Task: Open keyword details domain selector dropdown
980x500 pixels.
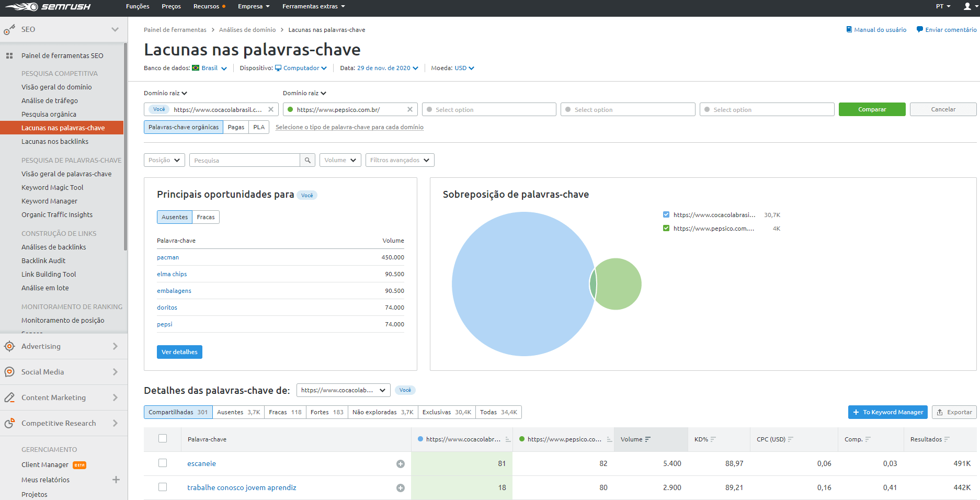Action: tap(343, 390)
